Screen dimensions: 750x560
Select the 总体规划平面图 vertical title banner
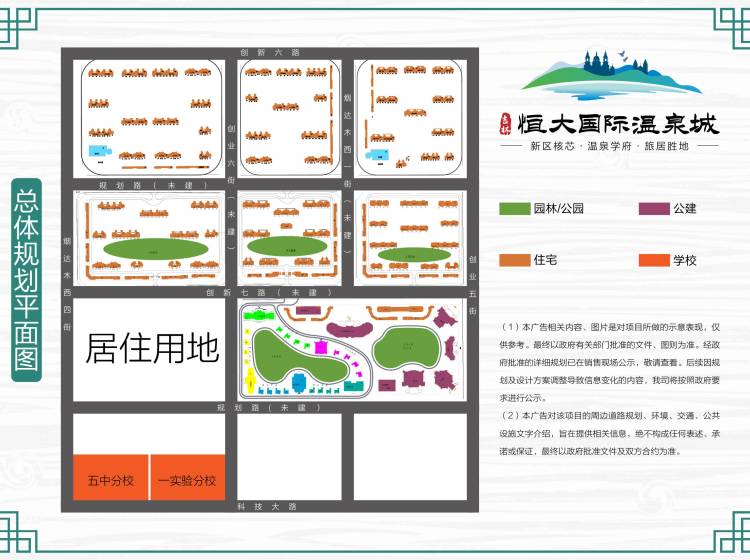tap(26, 280)
